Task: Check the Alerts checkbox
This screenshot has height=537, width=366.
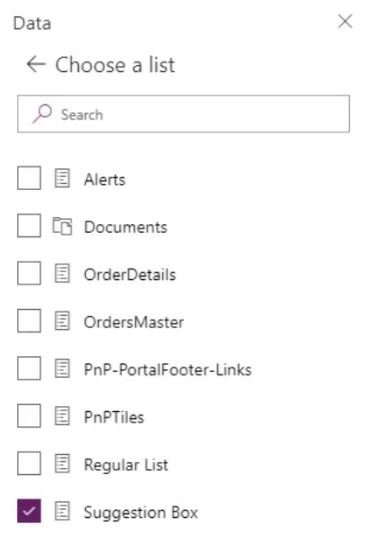Action: [x=29, y=178]
